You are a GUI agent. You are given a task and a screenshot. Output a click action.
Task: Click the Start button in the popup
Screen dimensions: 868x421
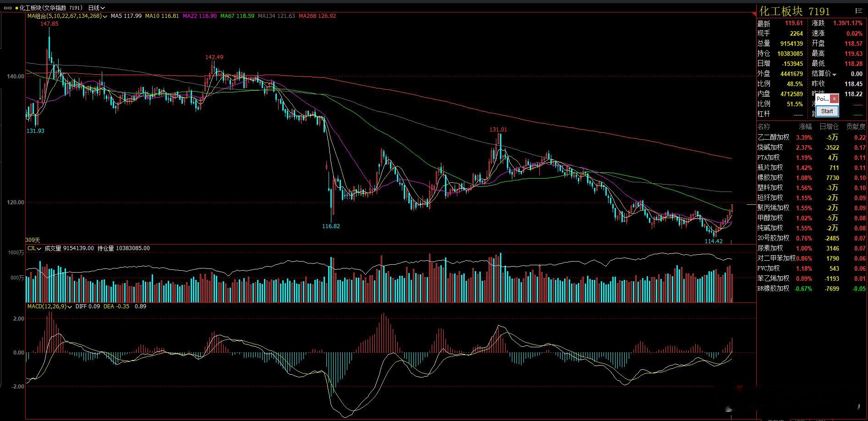[827, 111]
